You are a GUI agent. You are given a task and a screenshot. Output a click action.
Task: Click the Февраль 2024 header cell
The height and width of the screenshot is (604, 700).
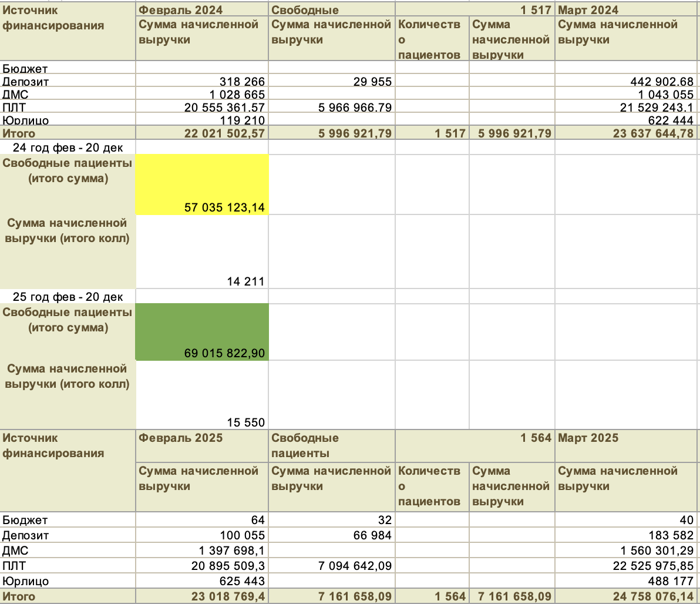pyautogui.click(x=202, y=10)
